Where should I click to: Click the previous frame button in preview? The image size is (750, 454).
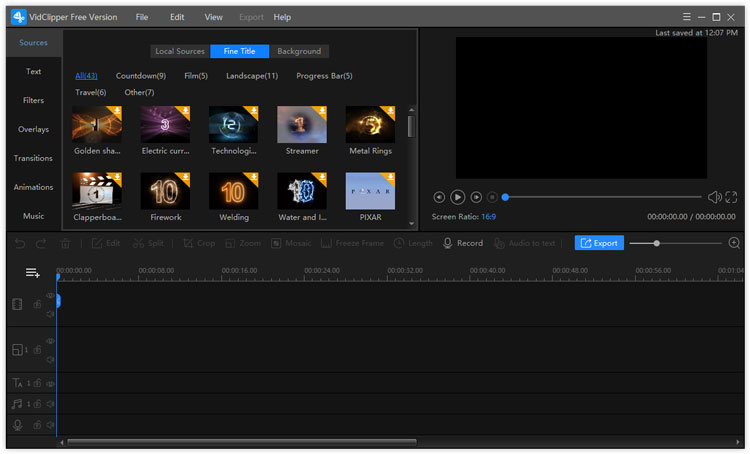(439, 197)
